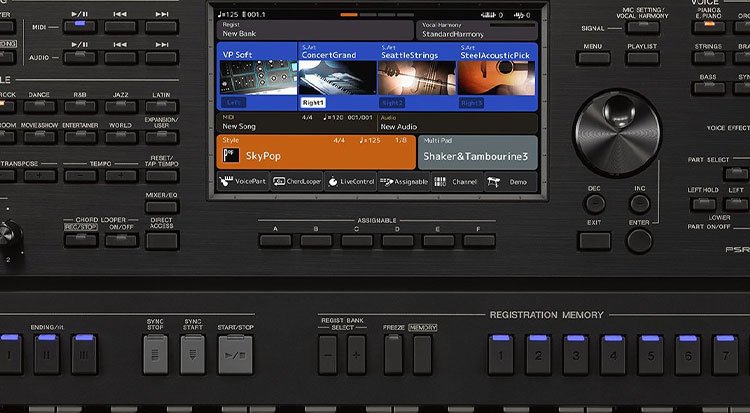Select the ENTERTAINER style category
The width and height of the screenshot is (750, 413).
[80, 137]
